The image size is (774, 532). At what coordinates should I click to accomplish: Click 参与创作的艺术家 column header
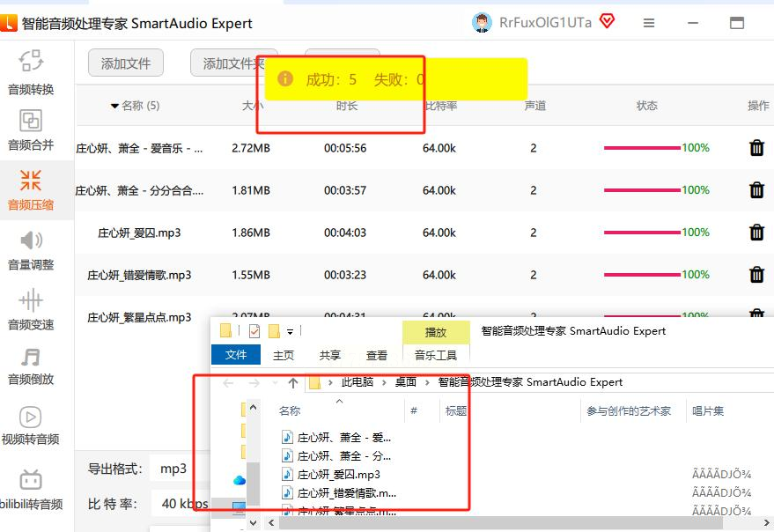(x=629, y=411)
